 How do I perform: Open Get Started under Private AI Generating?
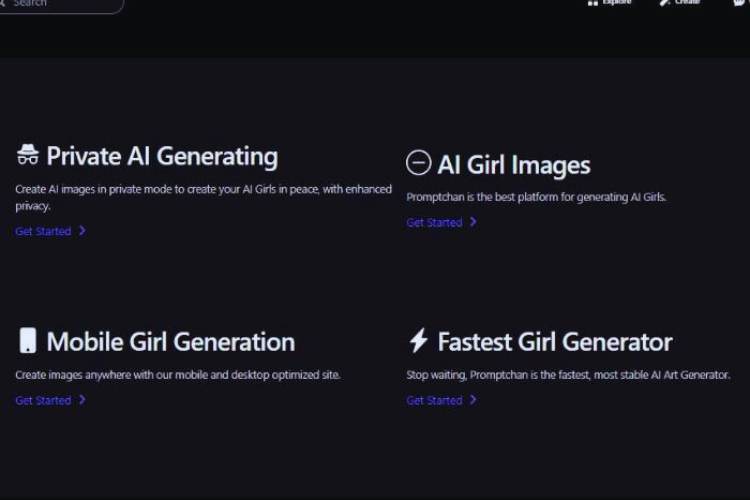click(x=43, y=231)
